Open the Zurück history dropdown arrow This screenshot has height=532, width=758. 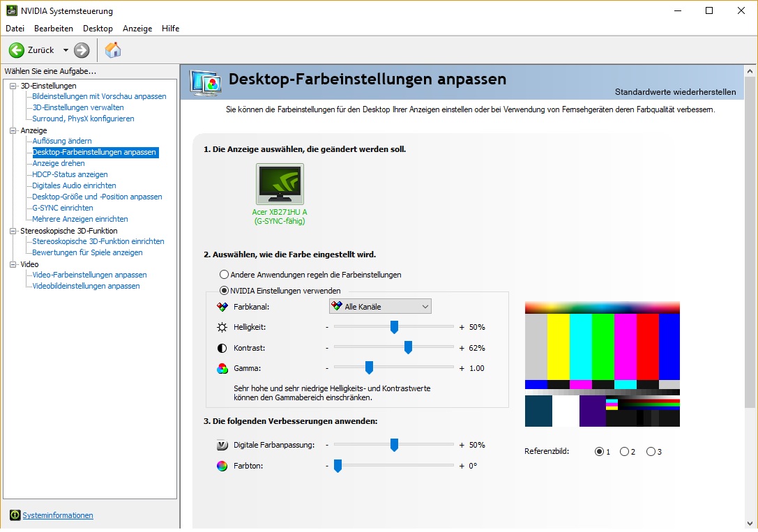click(x=66, y=50)
